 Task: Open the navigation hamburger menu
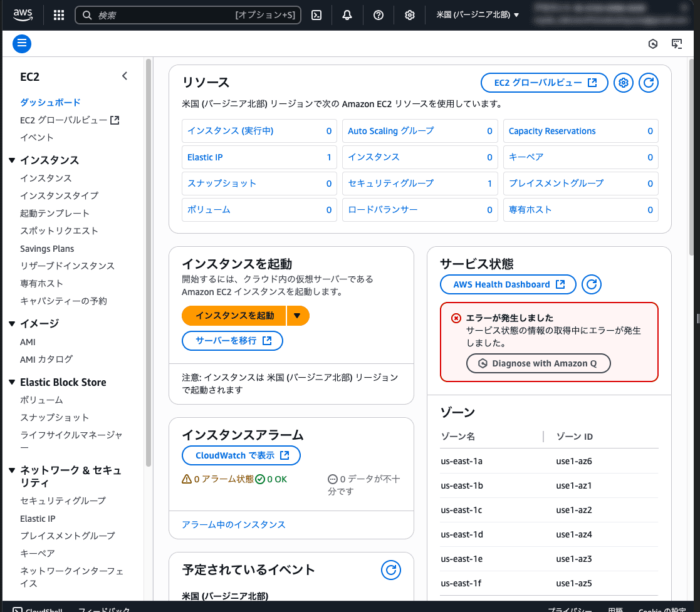(x=22, y=44)
